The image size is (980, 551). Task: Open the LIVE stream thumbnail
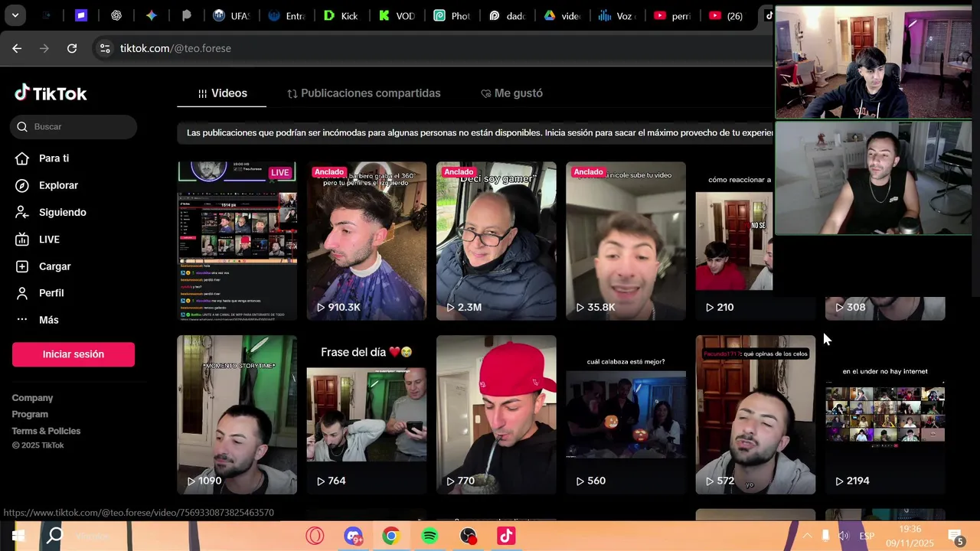(x=237, y=240)
